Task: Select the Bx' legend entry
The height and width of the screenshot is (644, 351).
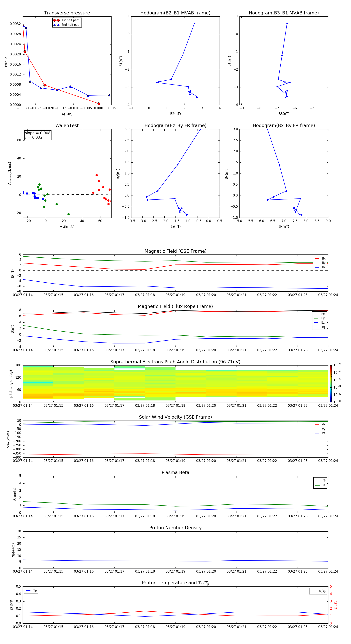Action: (x=320, y=314)
